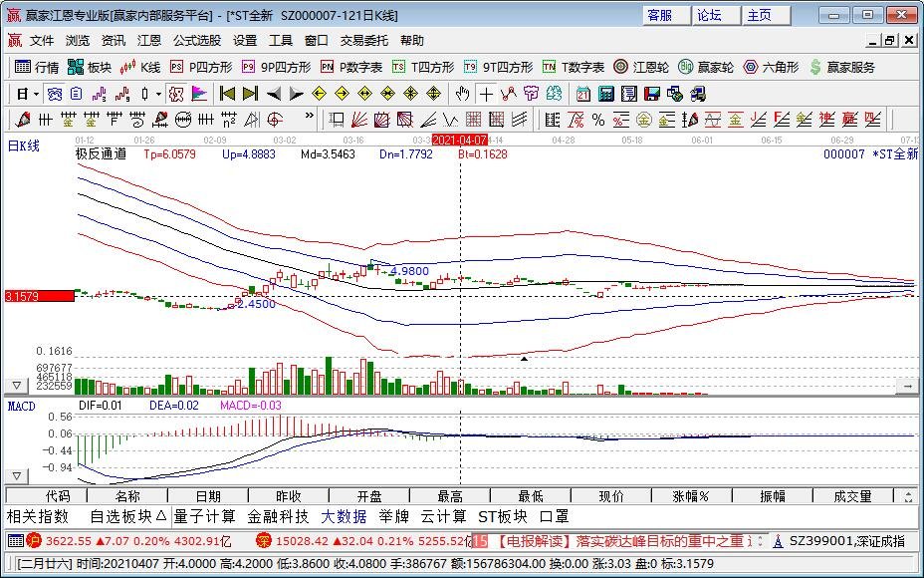Open the 板块 sector view
924x578 pixels.
(90, 67)
